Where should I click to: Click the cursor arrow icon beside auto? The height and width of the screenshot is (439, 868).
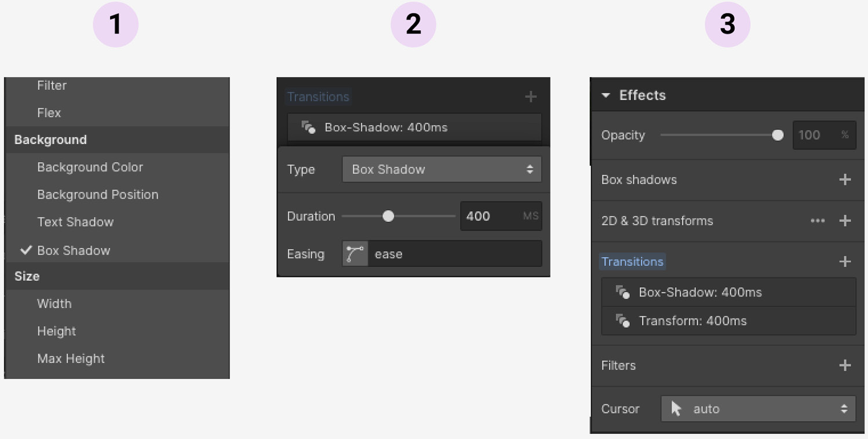(676, 408)
